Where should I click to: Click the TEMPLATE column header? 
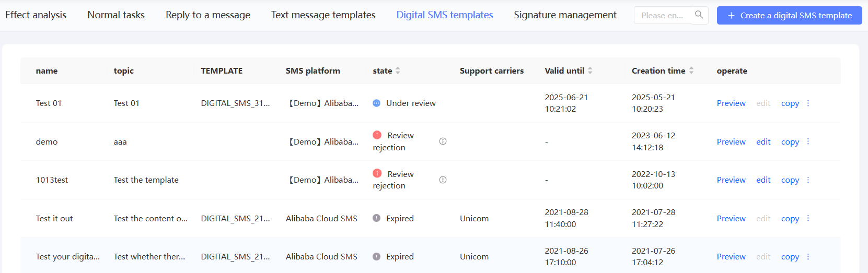pos(222,70)
